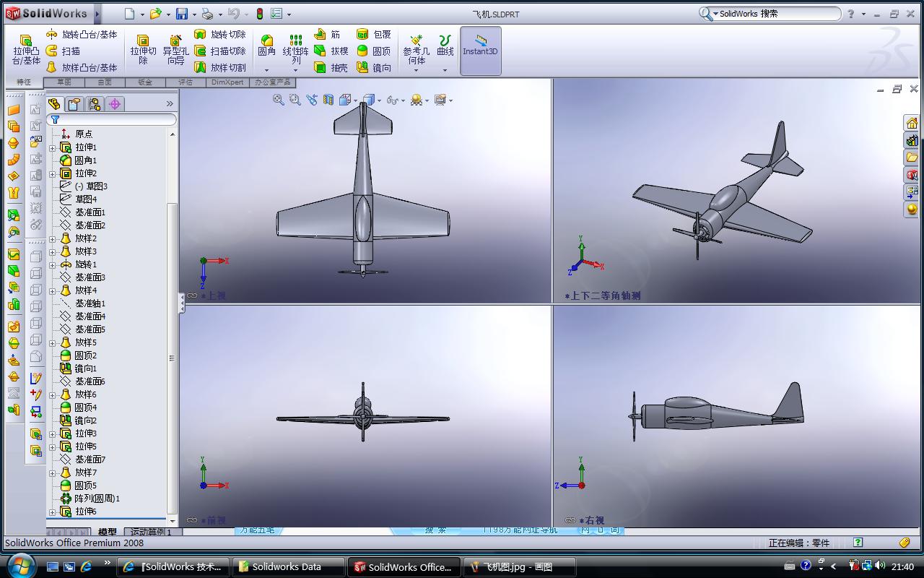This screenshot has width=924, height=578.
Task: Switch to 飞机图.jpg - 画图 taskbar window
Action: pyautogui.click(x=519, y=566)
